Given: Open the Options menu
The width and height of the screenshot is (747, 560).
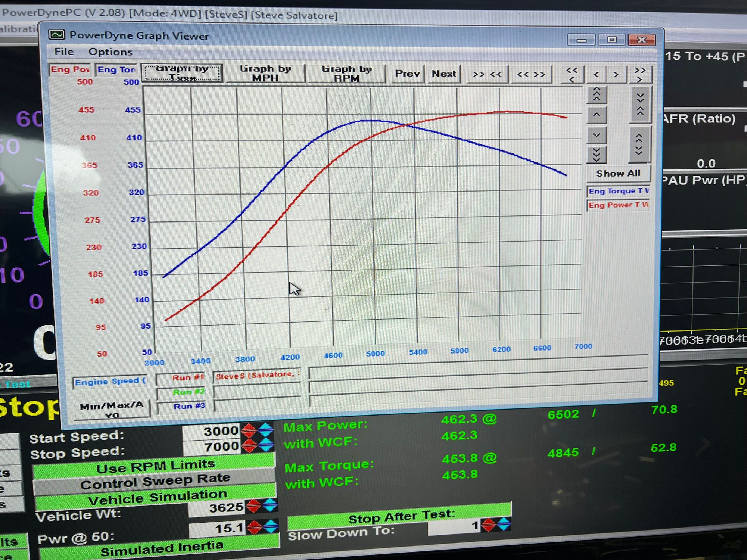Looking at the screenshot, I should pyautogui.click(x=110, y=52).
